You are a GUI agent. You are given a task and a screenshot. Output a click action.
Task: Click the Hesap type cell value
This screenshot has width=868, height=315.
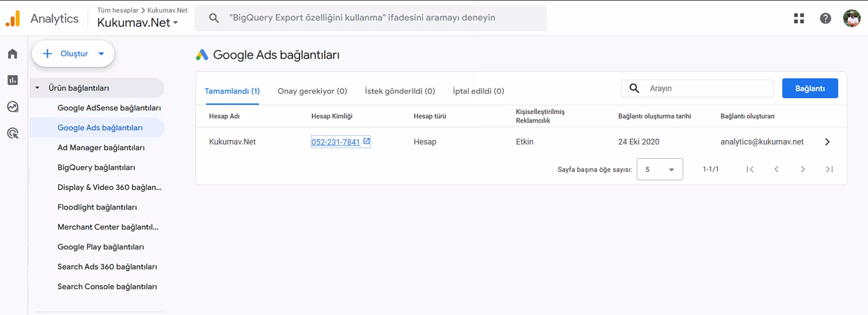click(x=425, y=142)
